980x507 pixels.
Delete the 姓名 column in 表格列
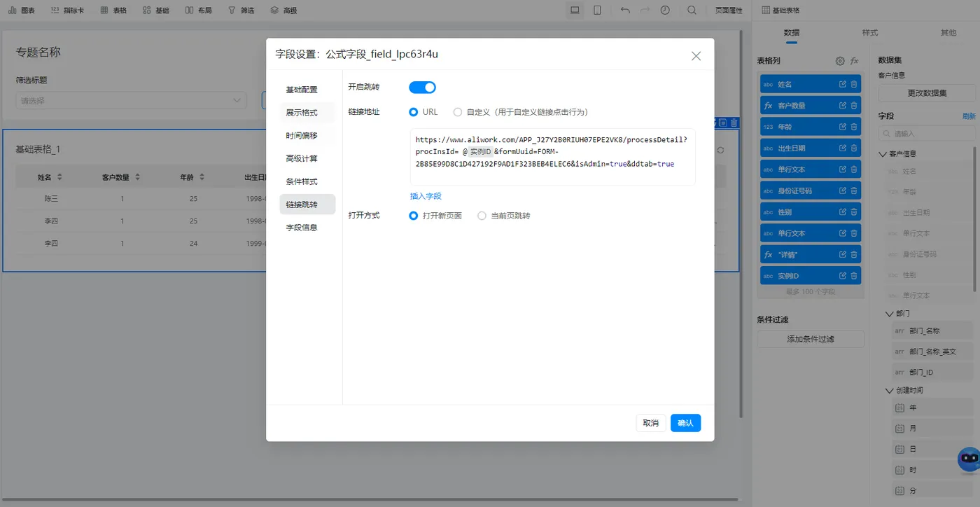pos(854,84)
